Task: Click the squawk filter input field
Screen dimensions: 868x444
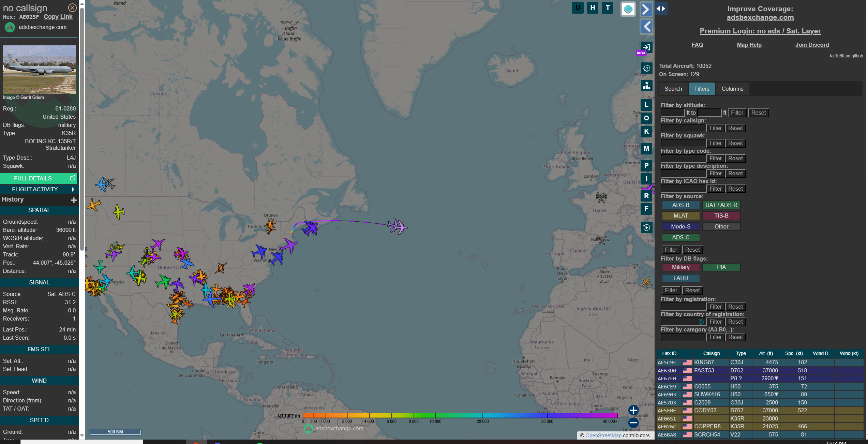Action: [683, 143]
